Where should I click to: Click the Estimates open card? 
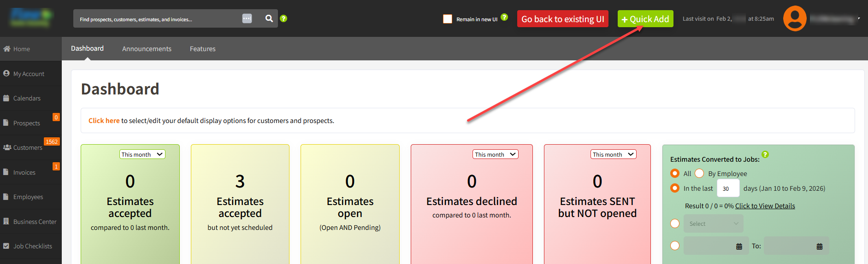350,204
